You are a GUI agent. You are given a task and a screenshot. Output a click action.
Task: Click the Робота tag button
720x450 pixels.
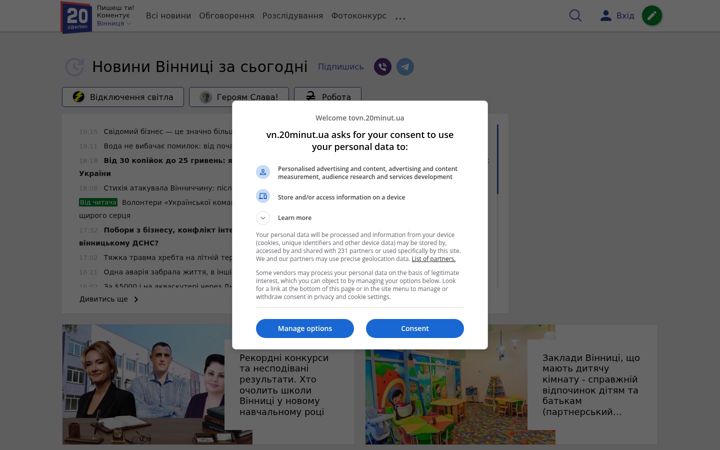[x=328, y=97]
